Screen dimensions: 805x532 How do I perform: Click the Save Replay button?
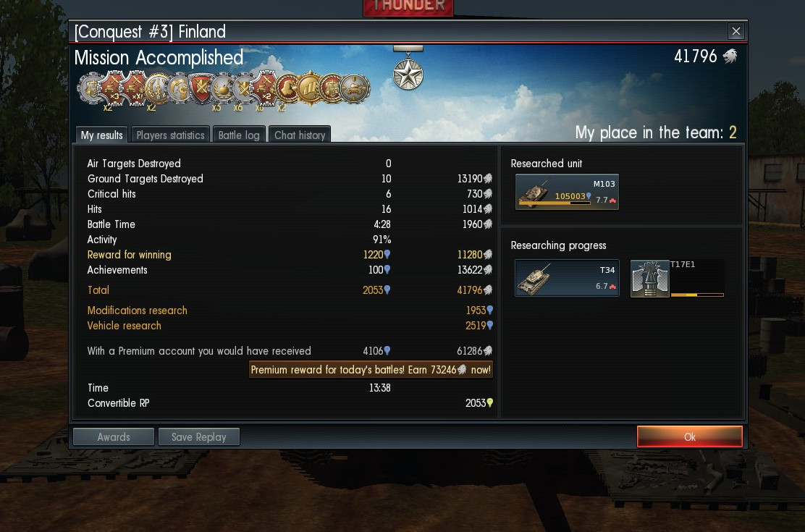[198, 437]
